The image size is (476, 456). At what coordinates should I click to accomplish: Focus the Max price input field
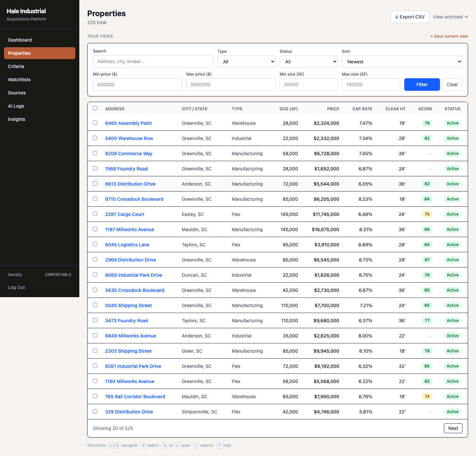(x=231, y=85)
